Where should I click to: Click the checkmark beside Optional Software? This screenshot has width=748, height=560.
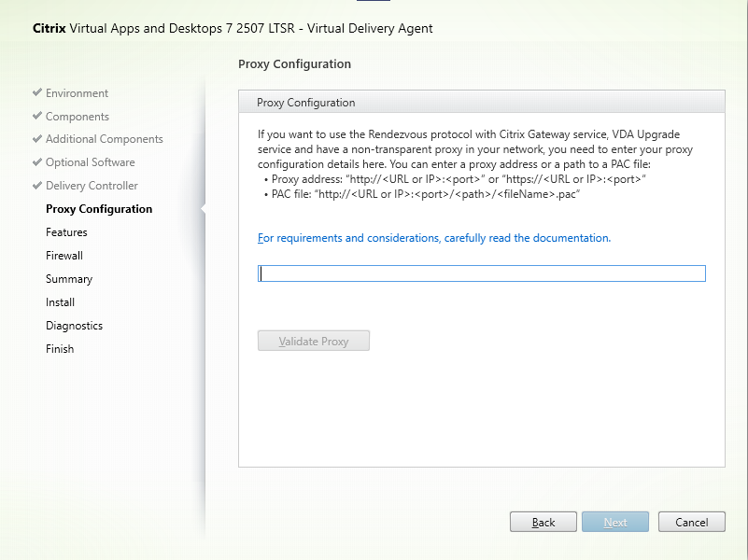37,161
